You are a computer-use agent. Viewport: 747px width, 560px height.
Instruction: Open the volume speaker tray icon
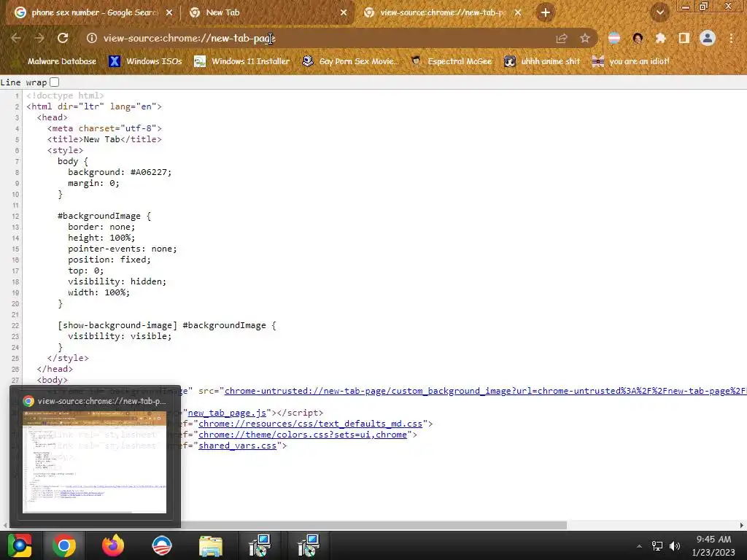(675, 546)
